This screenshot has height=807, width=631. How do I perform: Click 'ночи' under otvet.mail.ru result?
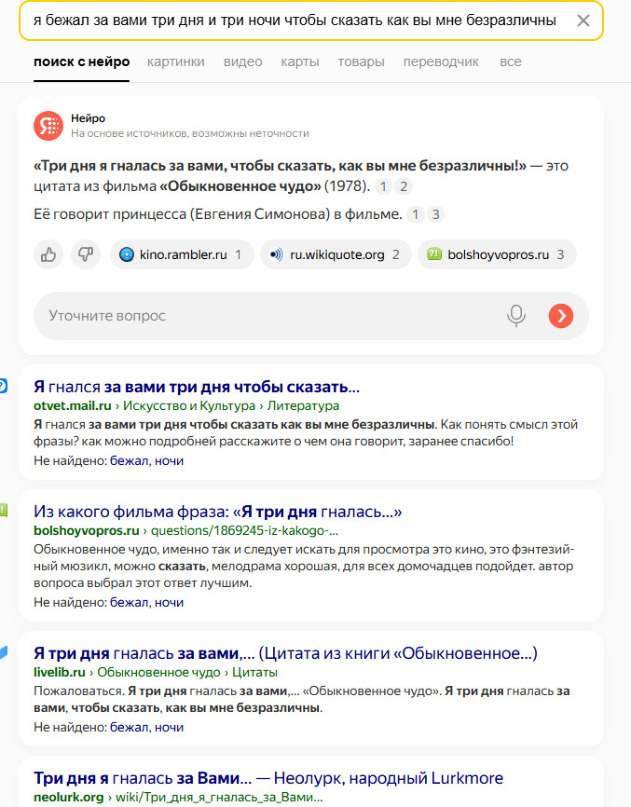click(x=169, y=461)
